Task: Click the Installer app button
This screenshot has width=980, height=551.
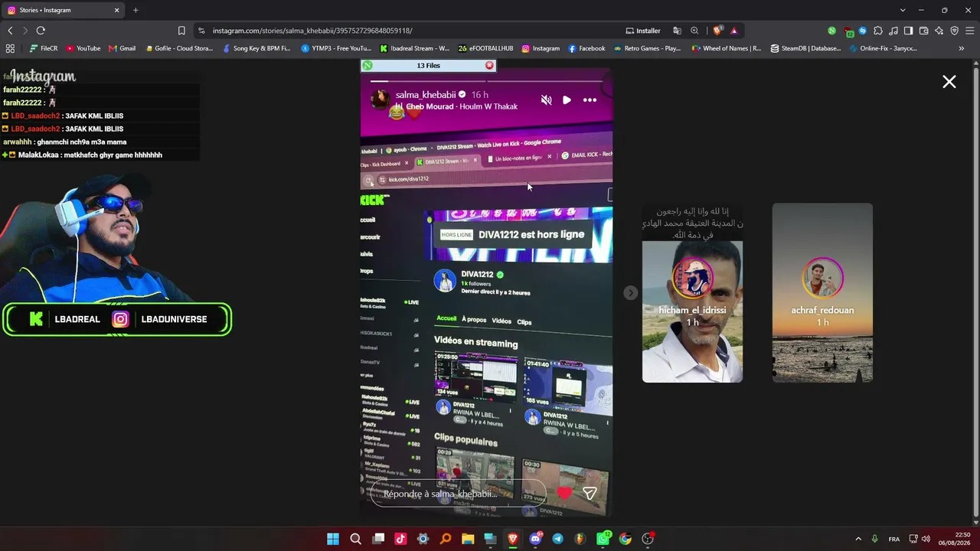Action: pyautogui.click(x=643, y=31)
